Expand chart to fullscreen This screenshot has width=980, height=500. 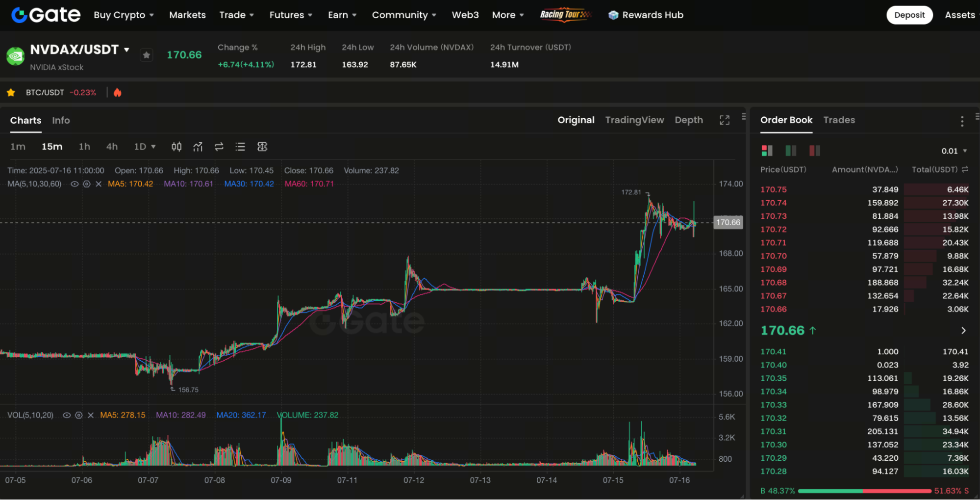(725, 120)
